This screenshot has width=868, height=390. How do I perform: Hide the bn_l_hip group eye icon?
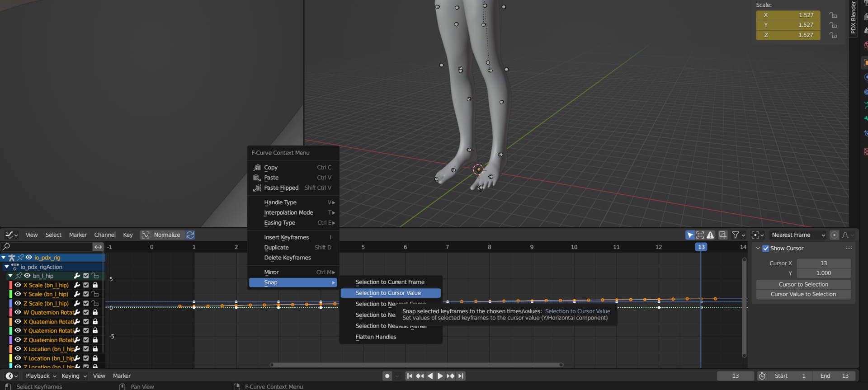(27, 276)
